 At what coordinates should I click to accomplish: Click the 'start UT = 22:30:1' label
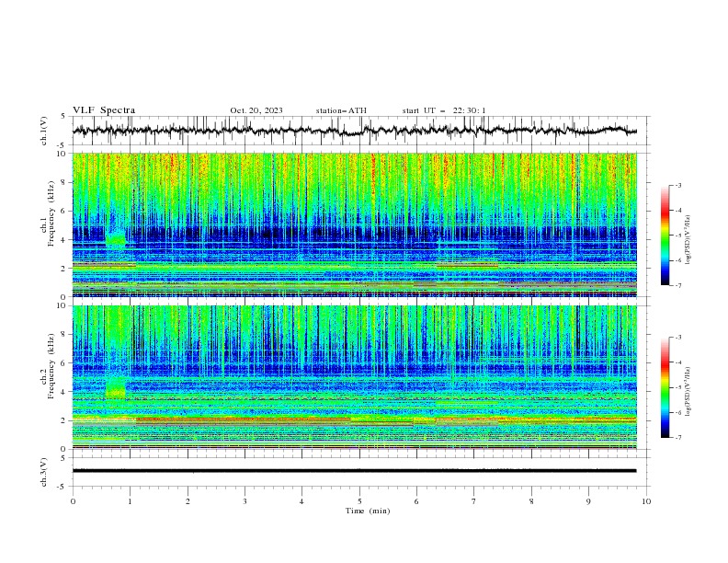point(444,110)
